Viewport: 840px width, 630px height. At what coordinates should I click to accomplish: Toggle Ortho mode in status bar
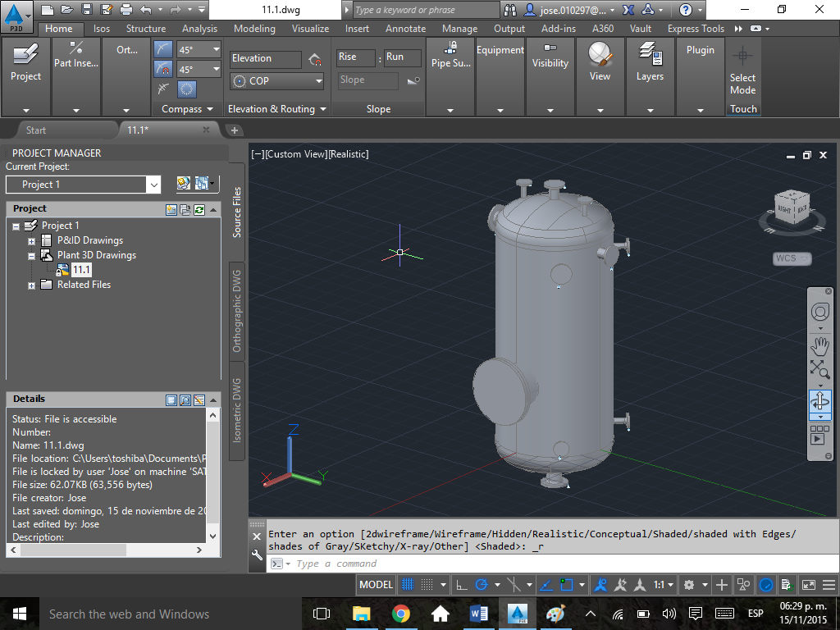[x=461, y=584]
